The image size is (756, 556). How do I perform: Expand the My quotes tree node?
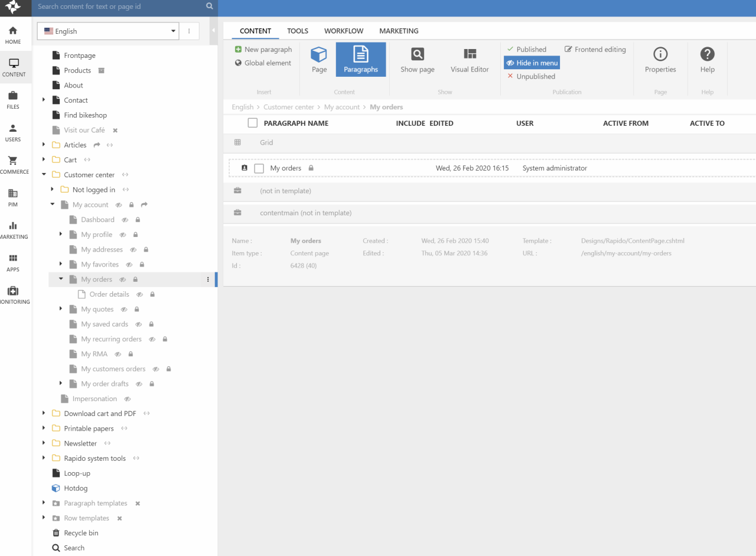click(61, 309)
